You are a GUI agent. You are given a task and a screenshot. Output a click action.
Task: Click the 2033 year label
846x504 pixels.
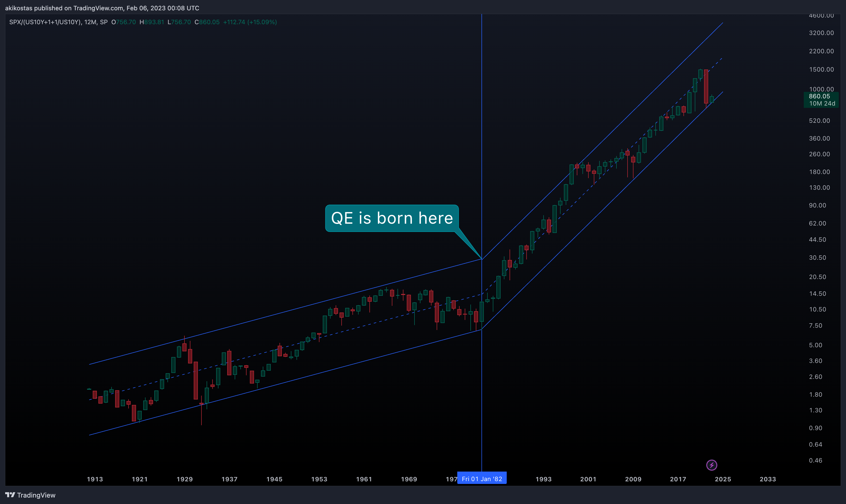[768, 479]
